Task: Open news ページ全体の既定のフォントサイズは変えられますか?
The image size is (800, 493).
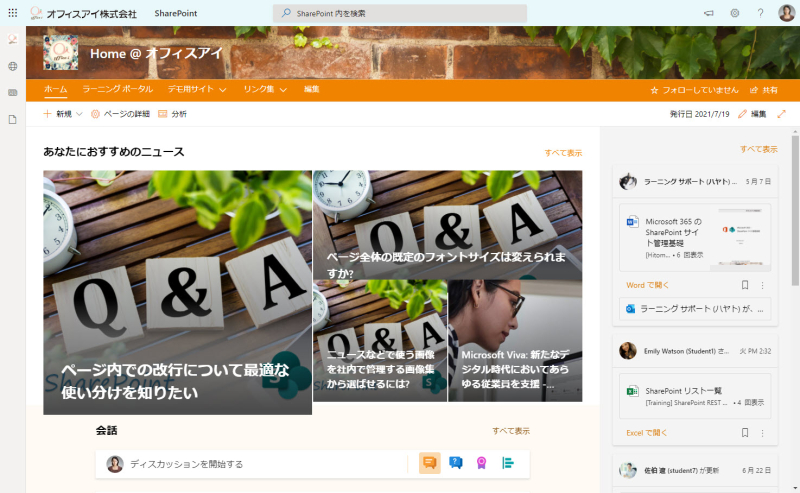Action: coord(447,225)
